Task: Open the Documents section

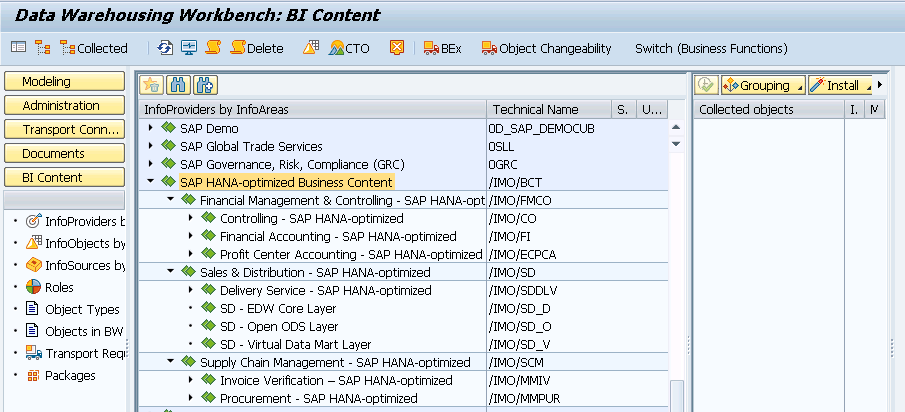Action: (64, 153)
